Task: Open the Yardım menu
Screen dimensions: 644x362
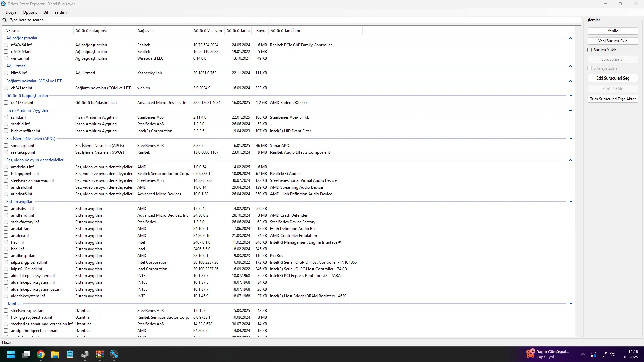Action: coord(60,12)
